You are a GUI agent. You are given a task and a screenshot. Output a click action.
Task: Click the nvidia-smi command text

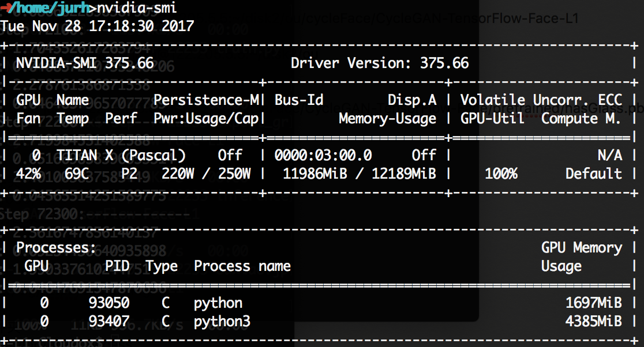tap(137, 8)
